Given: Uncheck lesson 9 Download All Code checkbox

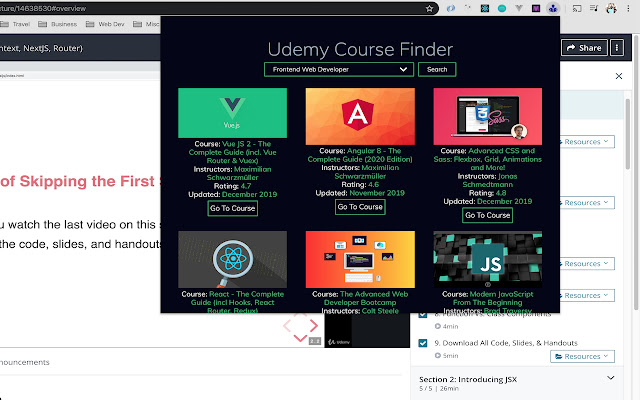Looking at the screenshot, I should pos(423,343).
